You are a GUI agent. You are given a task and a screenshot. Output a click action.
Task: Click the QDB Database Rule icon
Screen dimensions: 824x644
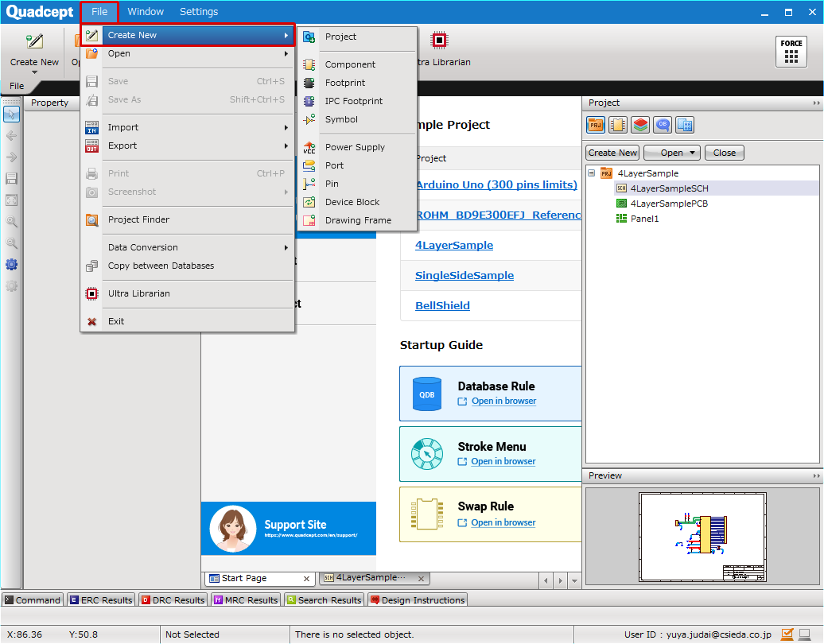(427, 394)
